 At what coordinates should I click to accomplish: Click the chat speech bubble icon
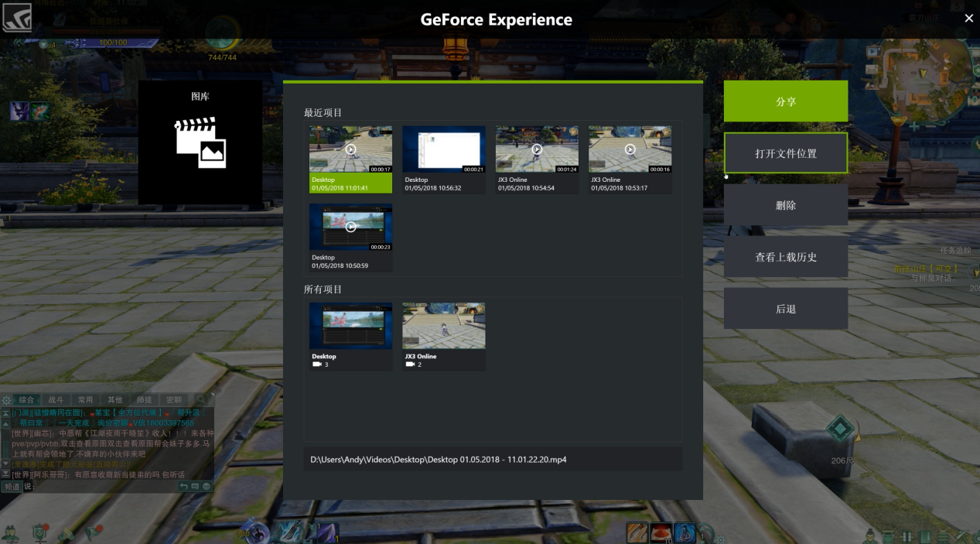(195, 487)
